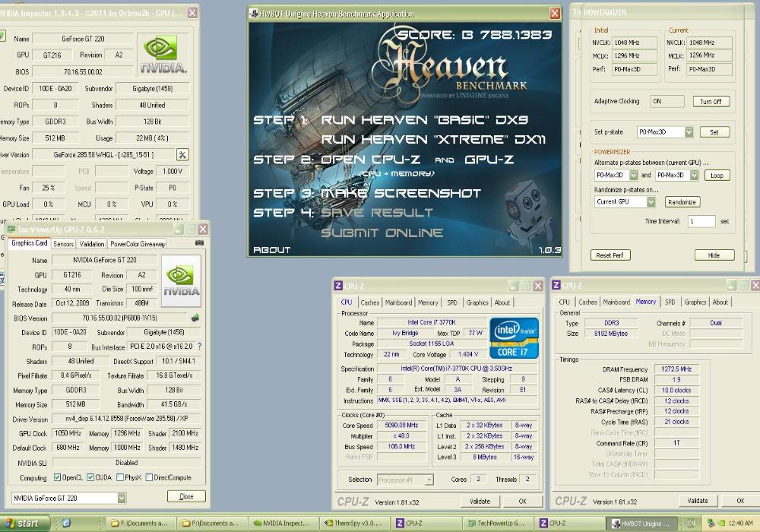This screenshot has height=532, width=760.
Task: Click the Set p-state button
Action: point(714,131)
